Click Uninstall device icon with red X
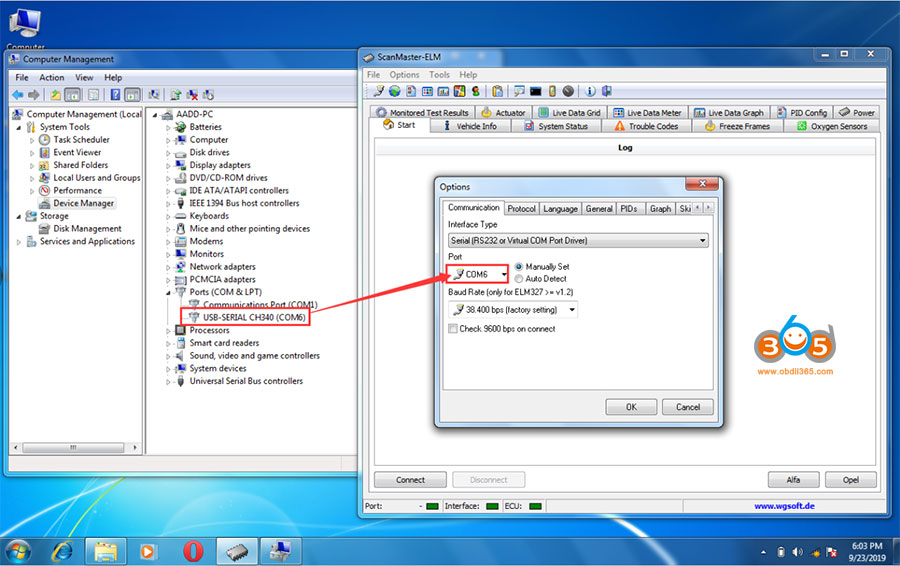 point(192,95)
